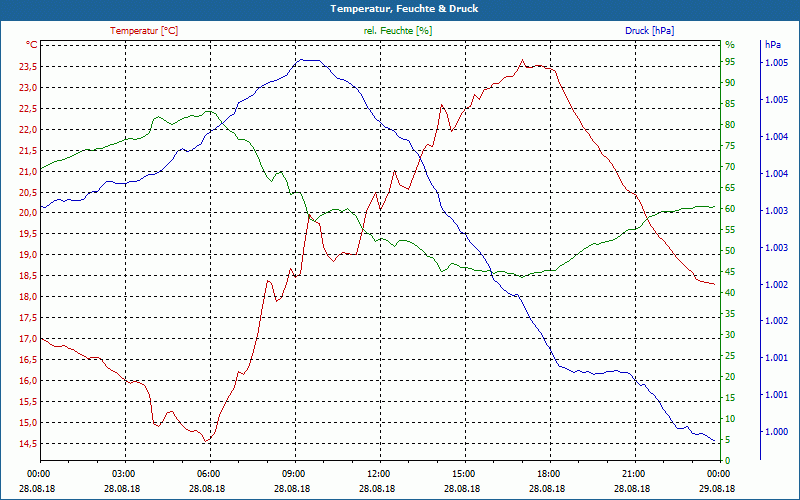Click the green 25 humidity axis value

730,356
